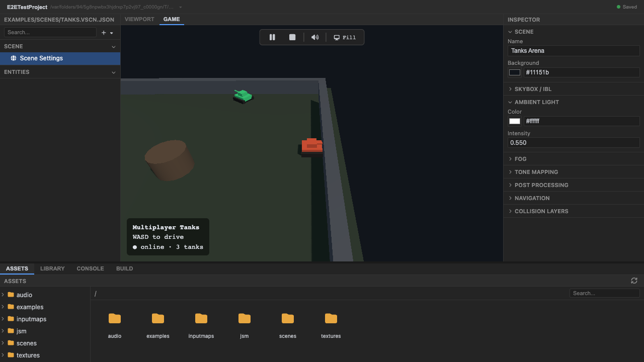The height and width of the screenshot is (362, 644).
Task: Open the project path dropdown arrow
Action: [181, 7]
